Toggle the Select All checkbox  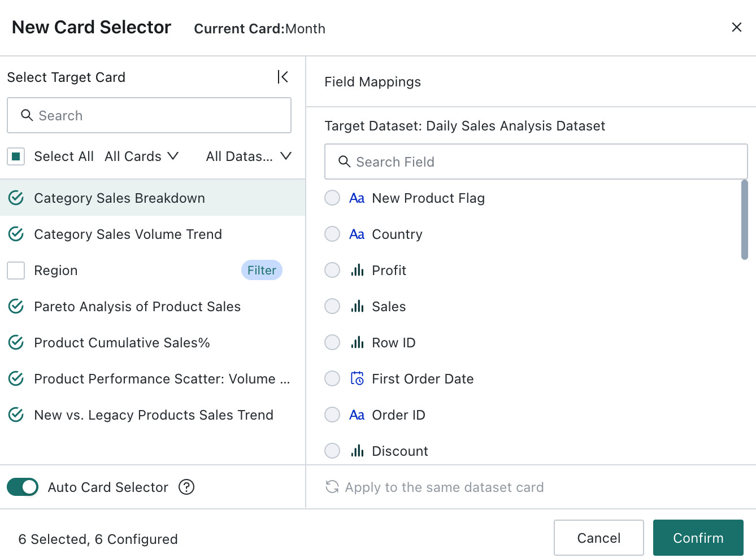pos(16,156)
